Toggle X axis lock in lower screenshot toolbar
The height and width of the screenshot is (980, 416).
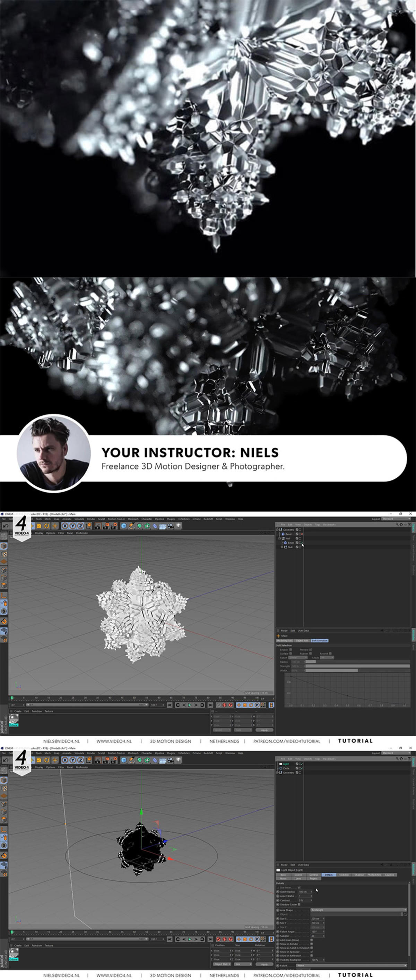[x=65, y=760]
